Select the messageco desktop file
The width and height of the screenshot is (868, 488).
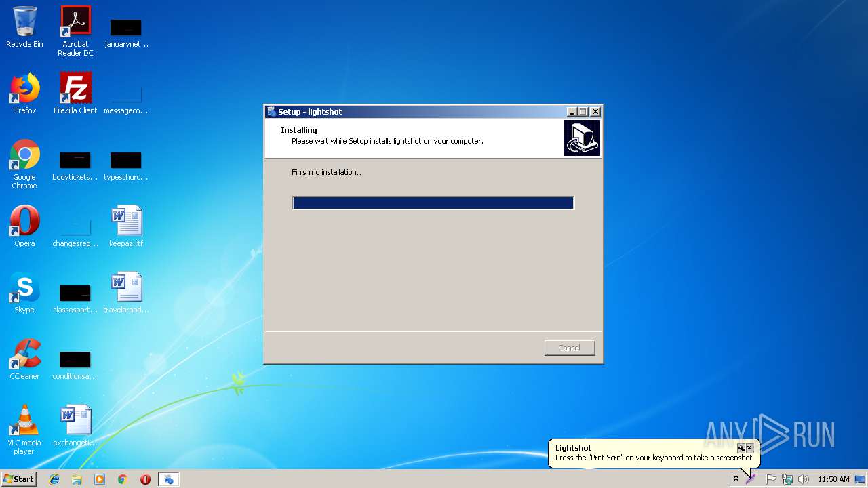[x=126, y=98]
